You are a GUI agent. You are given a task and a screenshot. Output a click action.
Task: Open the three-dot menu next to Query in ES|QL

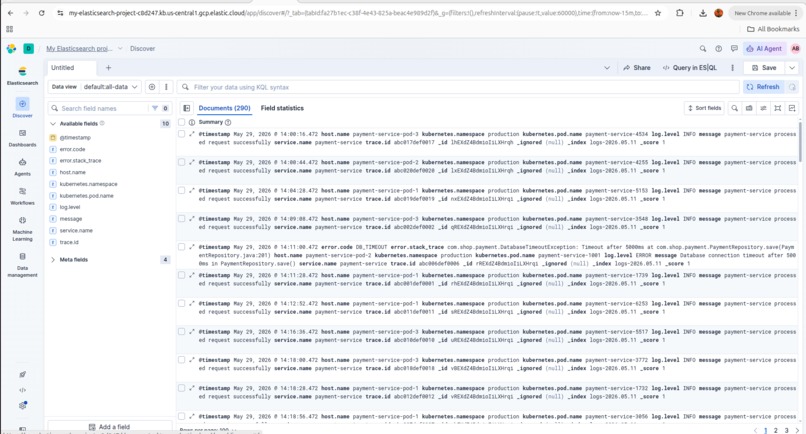click(x=732, y=68)
